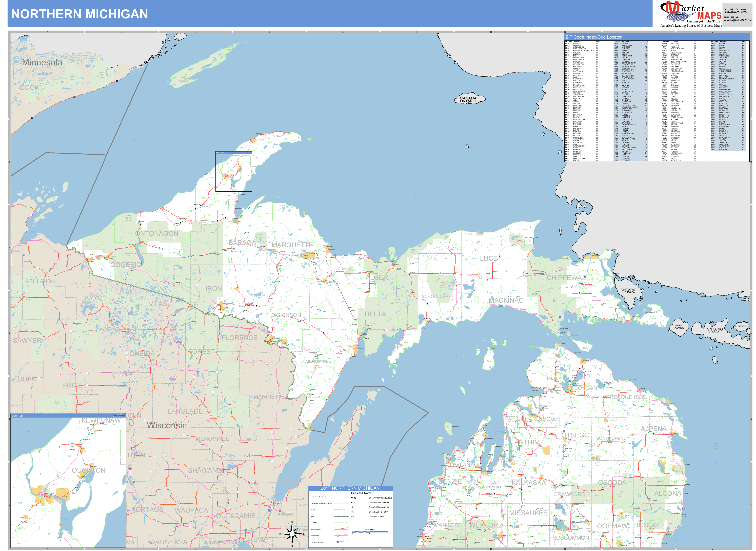Click 'Cities 100,000 and Above' legend entry
The height and width of the screenshot is (551, 756).
380,498
